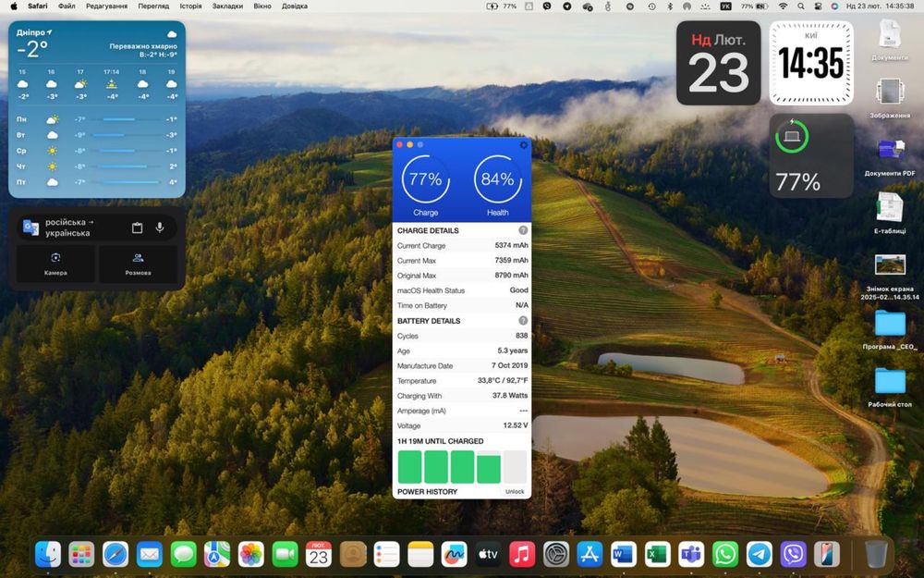Open App Store from the Dock
924x578 pixels.
pyautogui.click(x=590, y=554)
